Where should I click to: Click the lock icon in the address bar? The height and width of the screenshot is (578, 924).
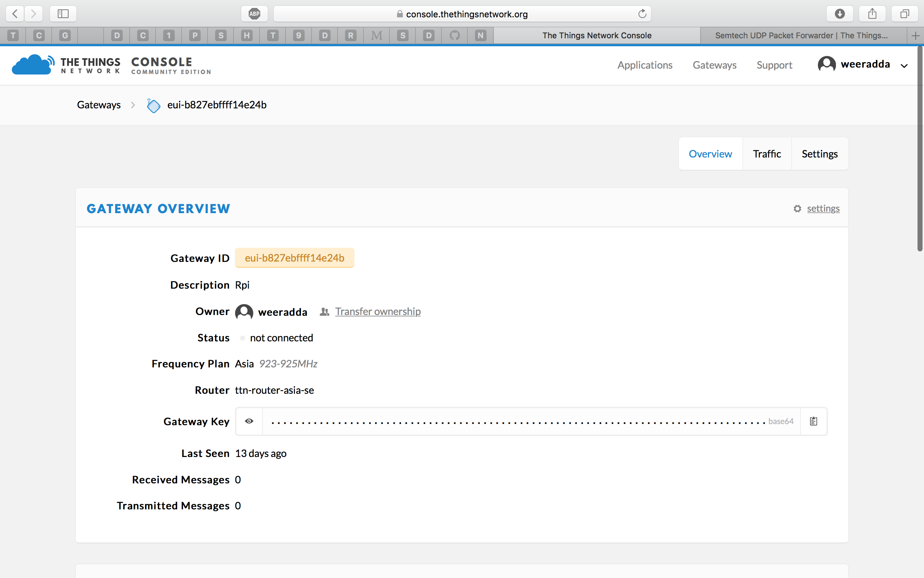click(400, 14)
